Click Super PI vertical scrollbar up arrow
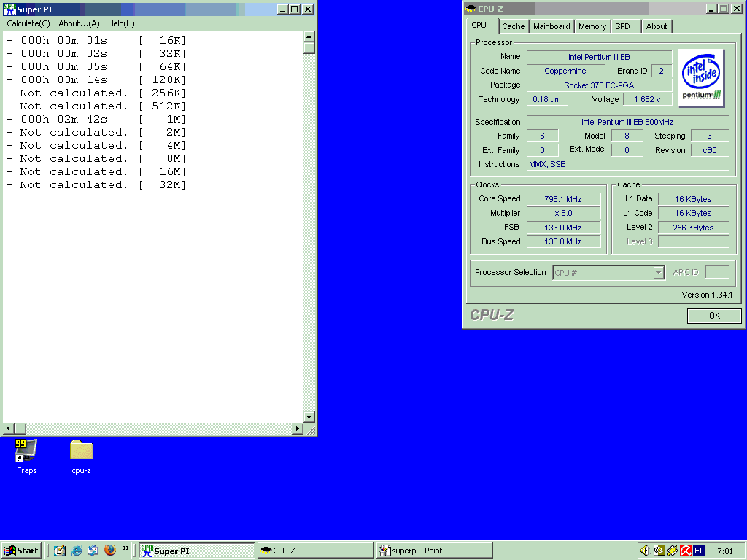The width and height of the screenshot is (747, 560). (x=309, y=36)
